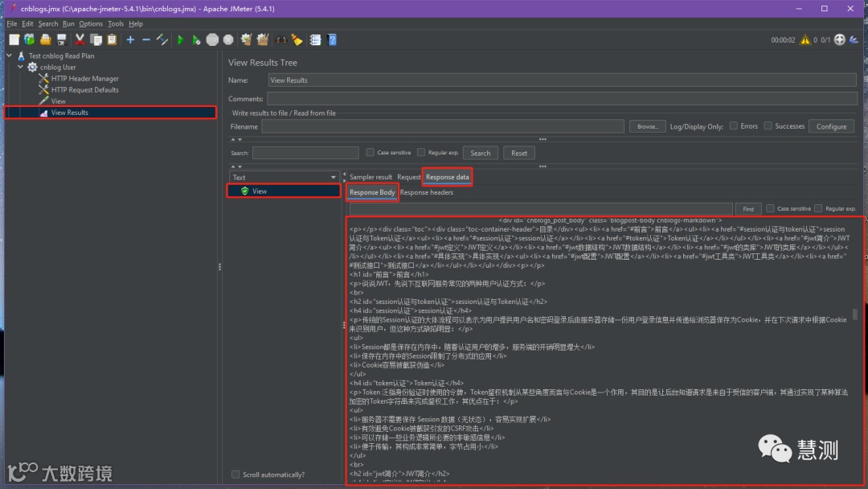Click the New test plan icon

pos(14,39)
